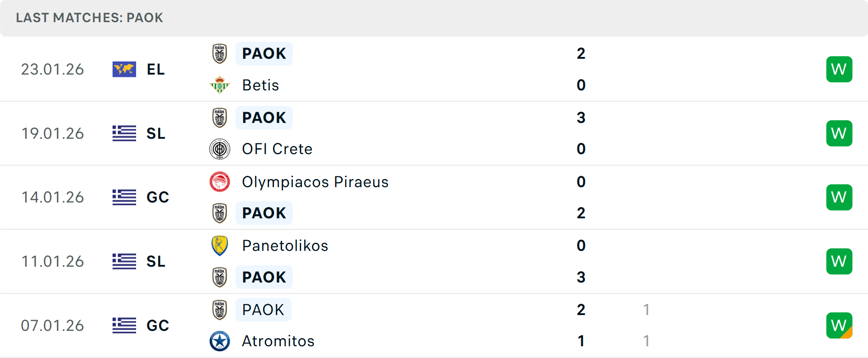The height and width of the screenshot is (358, 868).
Task: Open the highlighted PAOK team link versus Betis
Action: pyautogui.click(x=264, y=53)
